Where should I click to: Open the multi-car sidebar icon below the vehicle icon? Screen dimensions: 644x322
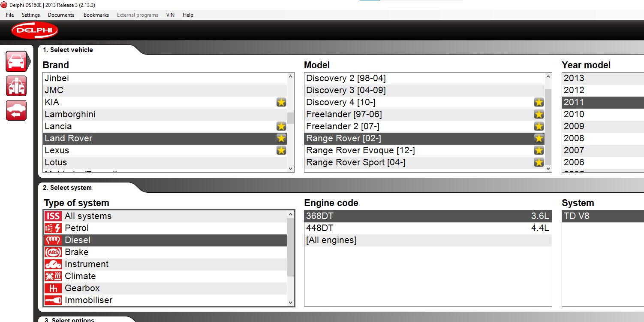pyautogui.click(x=16, y=86)
